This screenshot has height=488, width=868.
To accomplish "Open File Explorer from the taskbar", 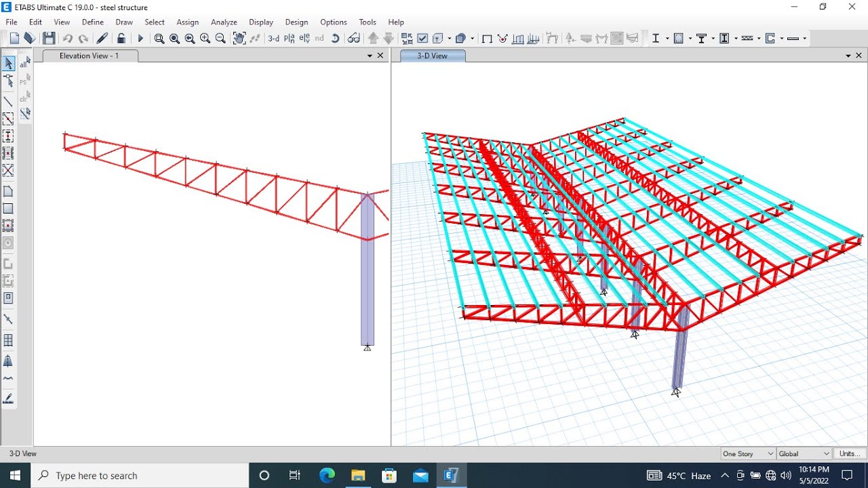I will click(358, 476).
